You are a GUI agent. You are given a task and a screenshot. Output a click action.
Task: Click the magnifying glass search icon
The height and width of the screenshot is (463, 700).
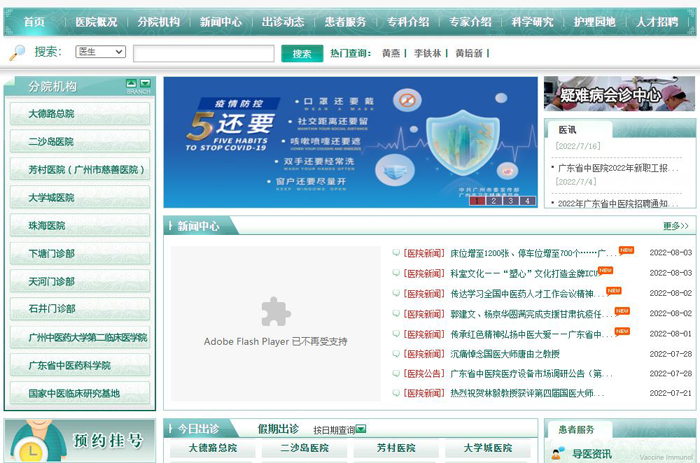(x=17, y=53)
